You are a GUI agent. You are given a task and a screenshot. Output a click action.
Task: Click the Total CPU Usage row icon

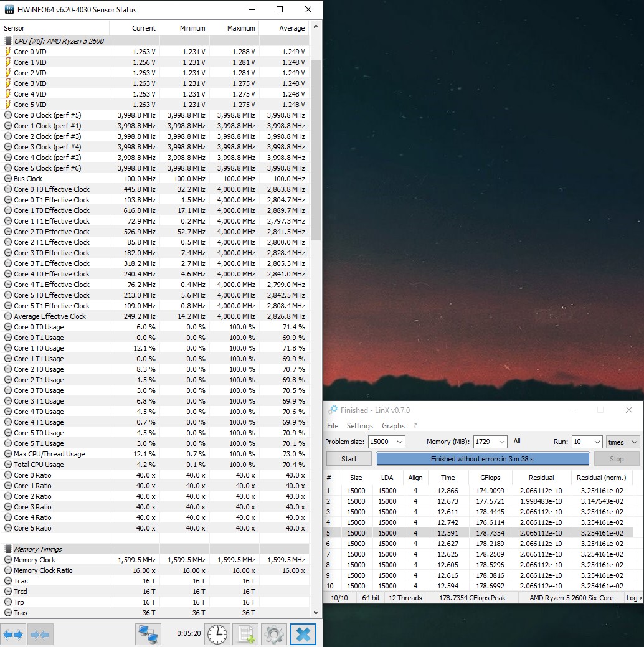(8, 464)
